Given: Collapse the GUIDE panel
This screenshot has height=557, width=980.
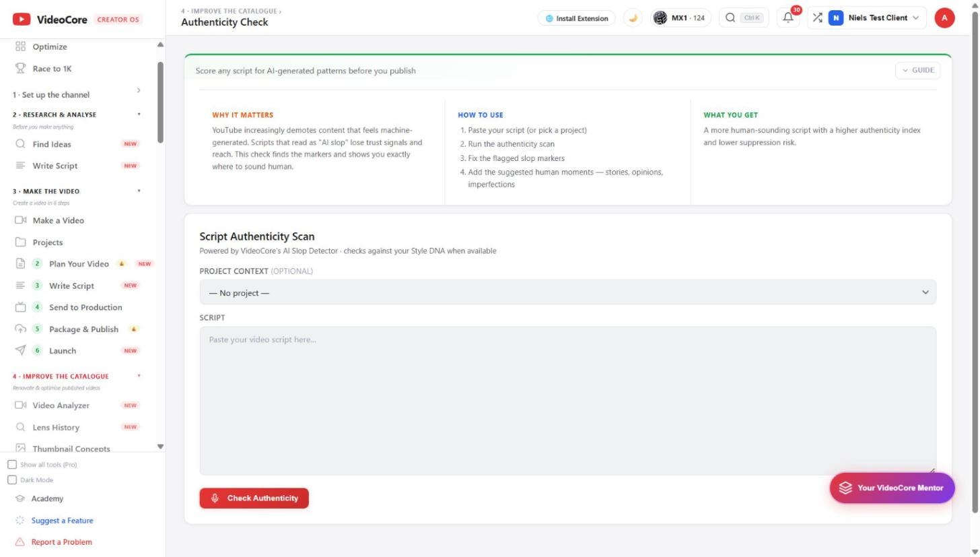Looking at the screenshot, I should (917, 70).
